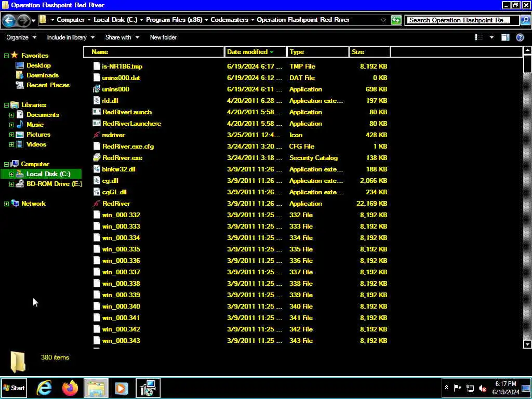Viewport: 532px width, 399px height.
Task: Click the File Explorer taskbar icon
Action: 96,388
